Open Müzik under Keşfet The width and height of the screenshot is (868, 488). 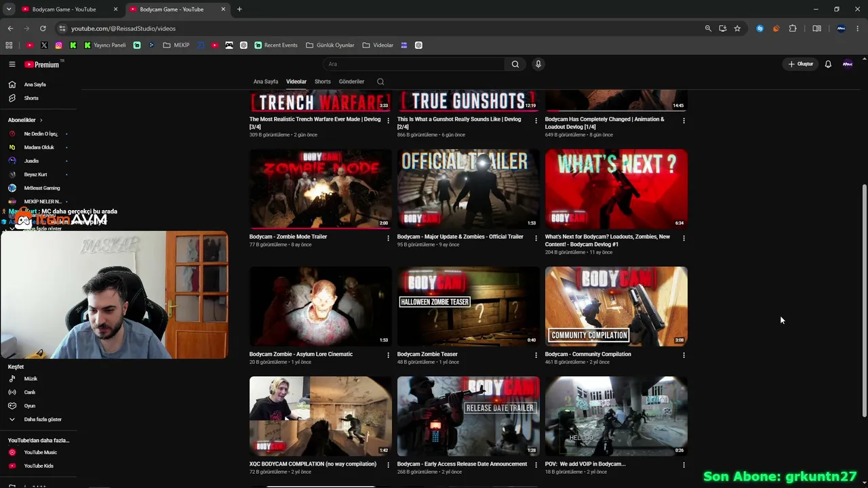point(31,379)
